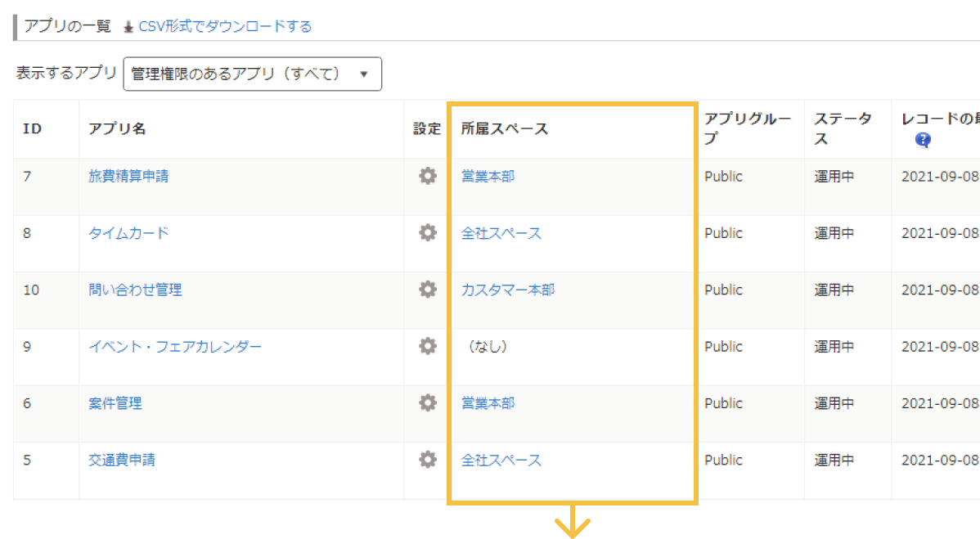Screen dimensions: 980x539
Task: Open 全社スペース link in タイムカード row
Action: point(501,233)
